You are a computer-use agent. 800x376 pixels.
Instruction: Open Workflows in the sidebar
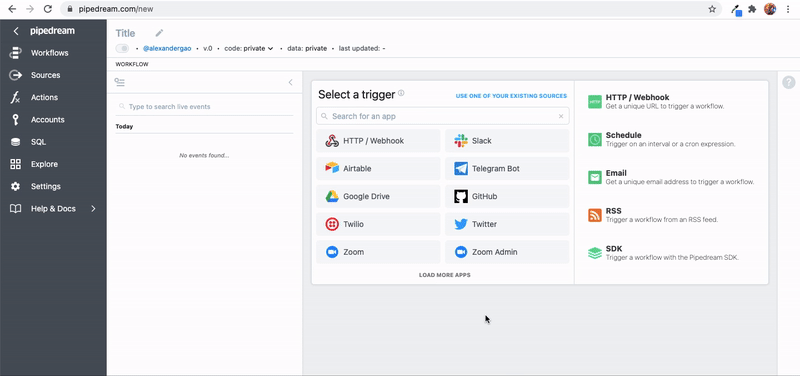[x=49, y=53]
